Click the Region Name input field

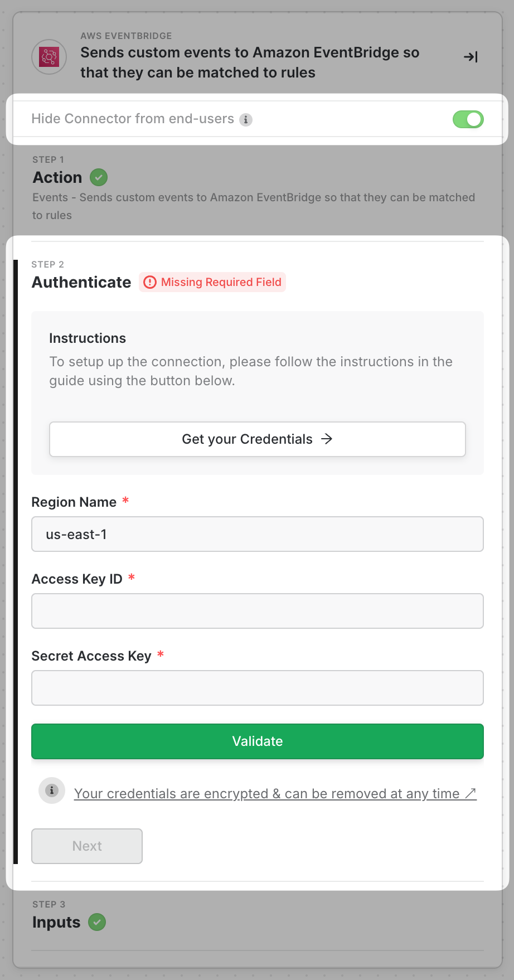click(257, 534)
